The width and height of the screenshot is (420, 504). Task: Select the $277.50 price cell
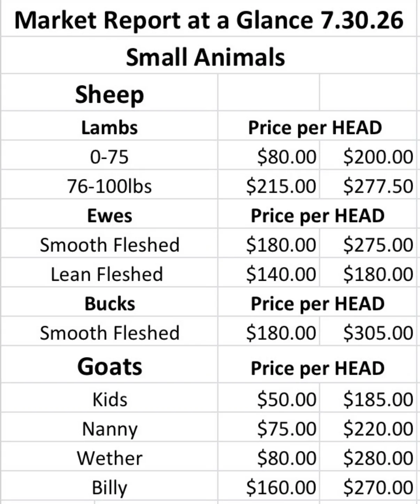click(x=368, y=185)
